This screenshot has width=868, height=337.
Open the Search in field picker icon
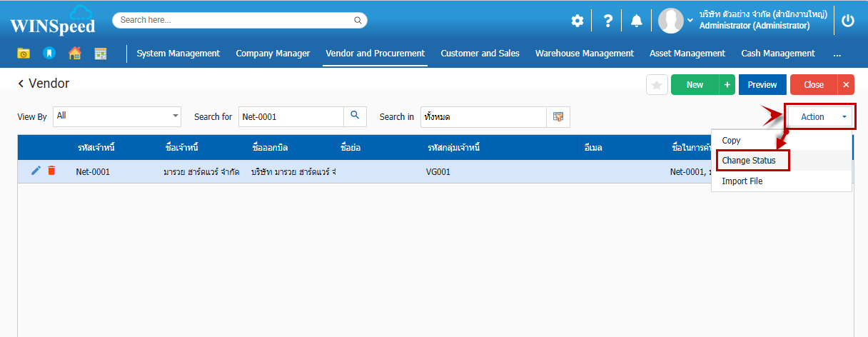pos(558,116)
